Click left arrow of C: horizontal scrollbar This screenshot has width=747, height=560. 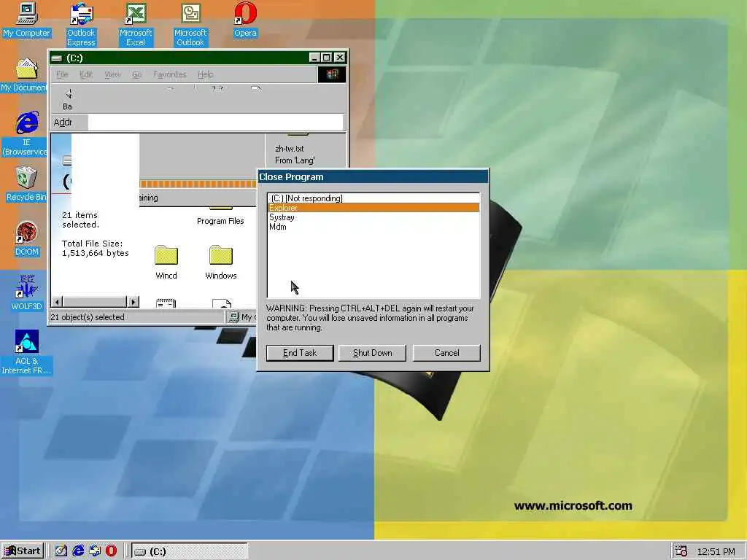pyautogui.click(x=57, y=301)
